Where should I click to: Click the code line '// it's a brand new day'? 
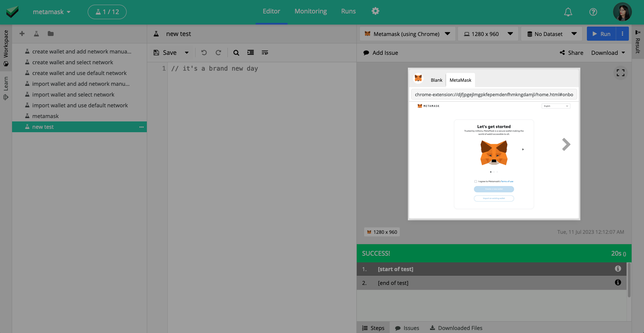[215, 69]
